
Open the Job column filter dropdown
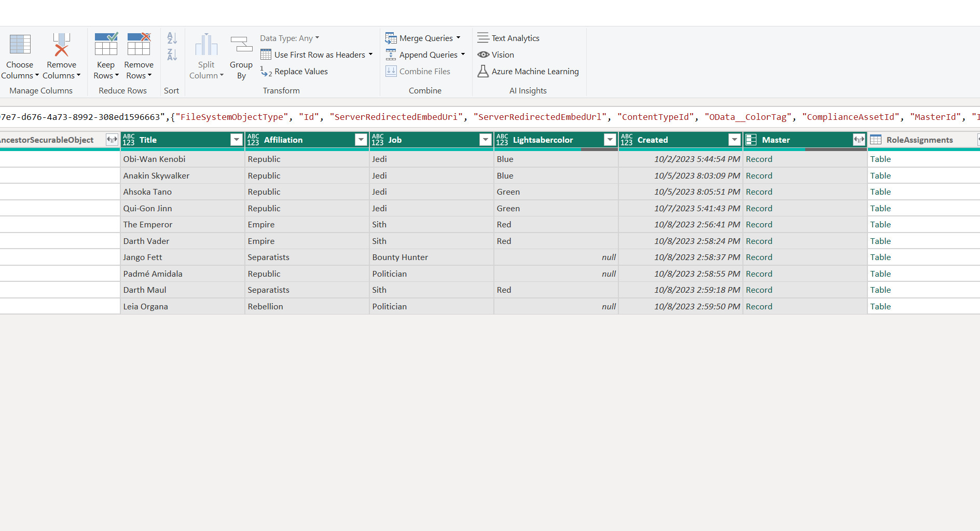486,140
